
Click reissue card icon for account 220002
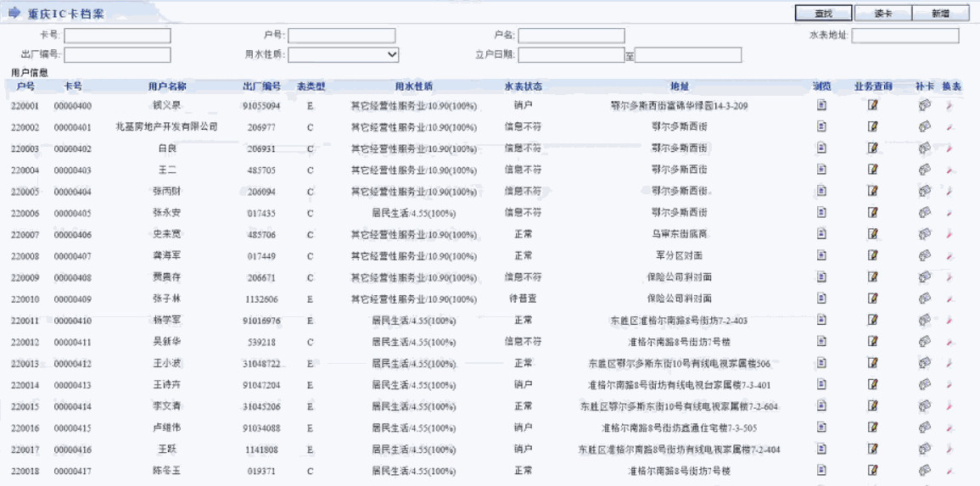(x=924, y=126)
